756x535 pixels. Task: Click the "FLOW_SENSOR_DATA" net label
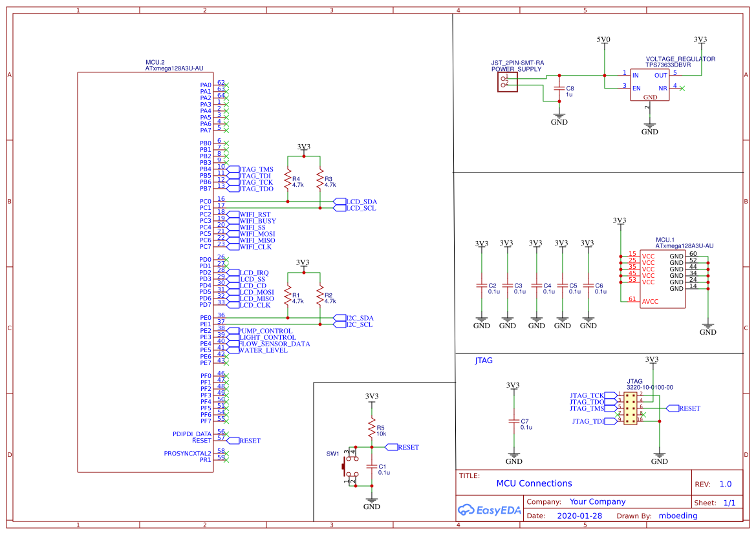(x=275, y=344)
